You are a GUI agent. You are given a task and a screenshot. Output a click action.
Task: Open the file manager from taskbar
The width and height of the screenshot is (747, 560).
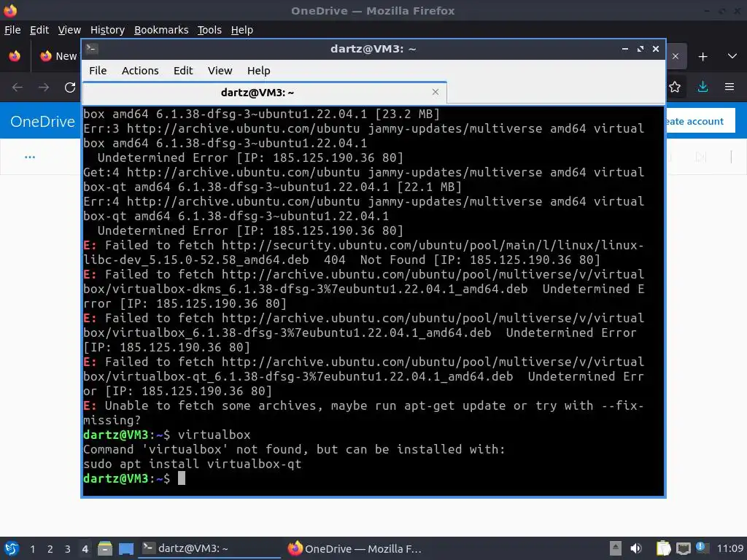coord(105,548)
